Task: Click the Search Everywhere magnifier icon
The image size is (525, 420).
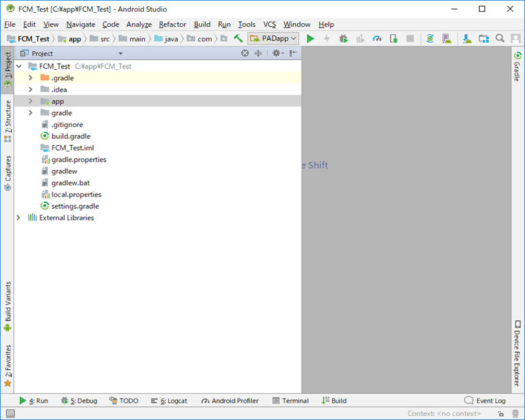Action: tap(500, 39)
